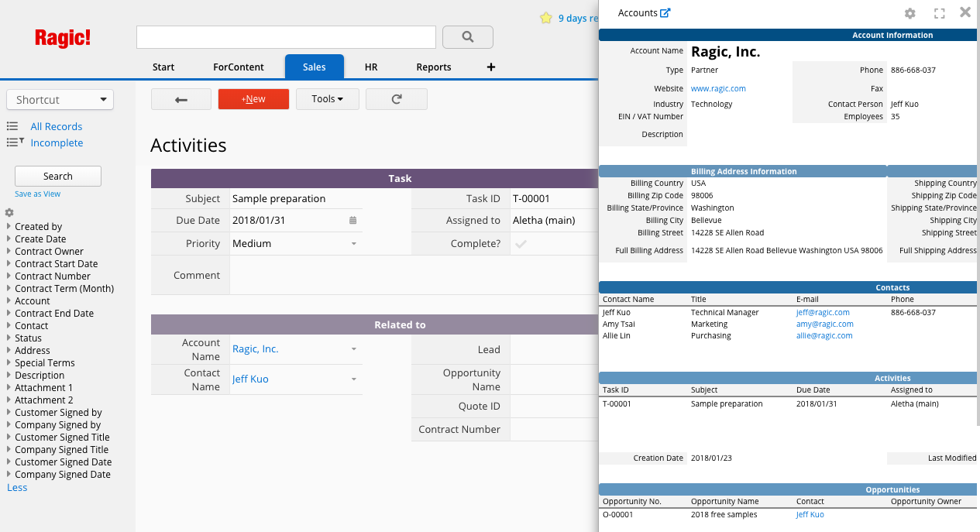Open Account Name dropdown arrow
980x532 pixels.
[x=354, y=349]
